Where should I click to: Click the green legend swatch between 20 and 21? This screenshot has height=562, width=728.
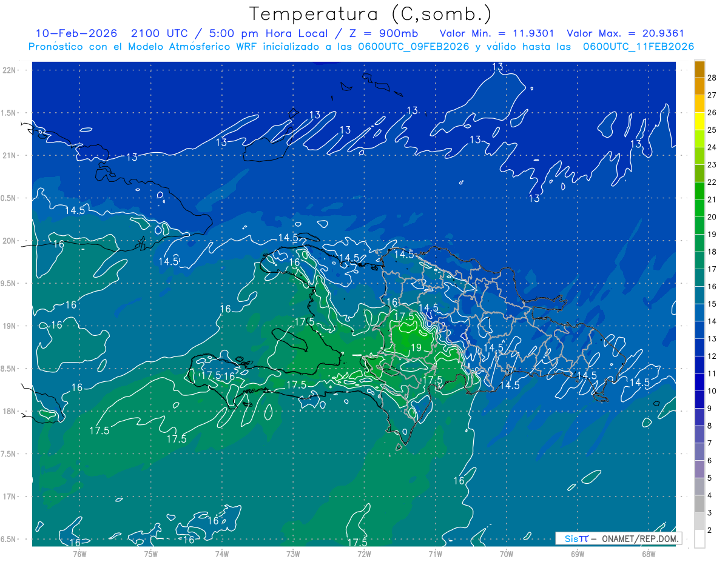[699, 208]
